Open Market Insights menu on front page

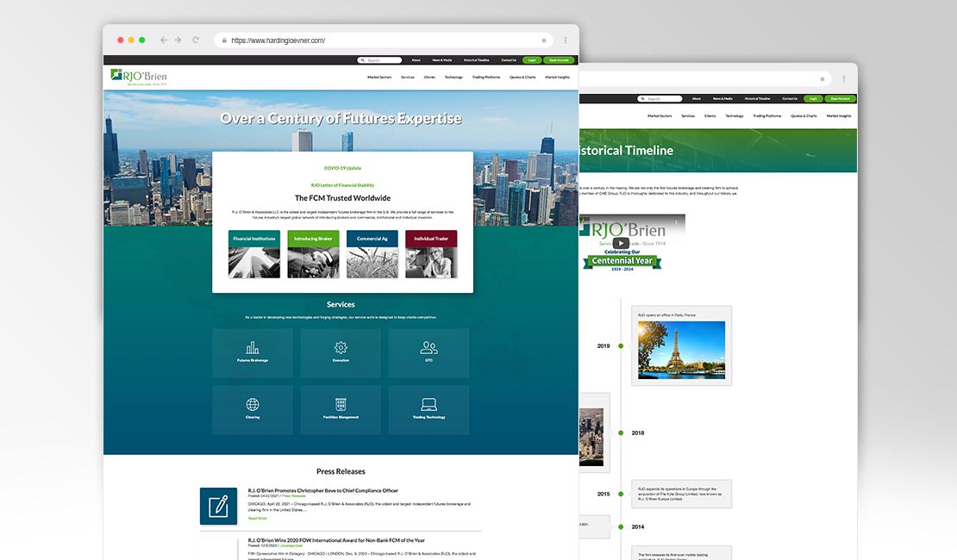(x=557, y=78)
